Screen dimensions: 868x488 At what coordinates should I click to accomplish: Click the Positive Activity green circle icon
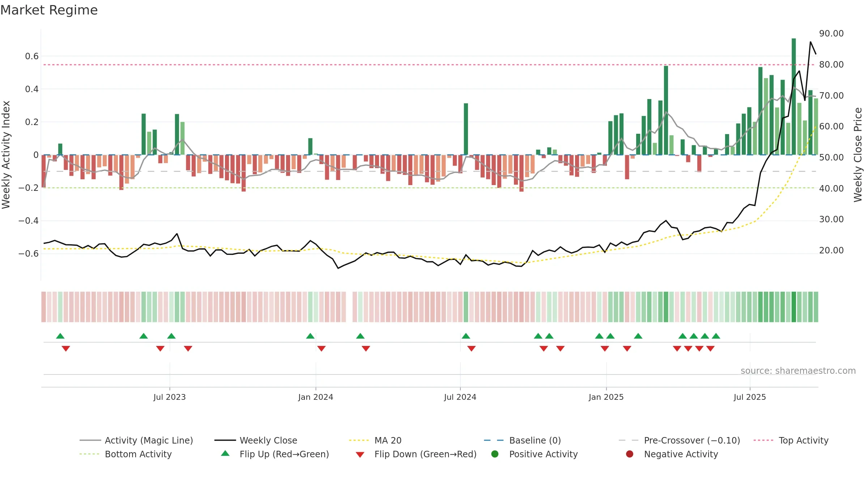495,454
